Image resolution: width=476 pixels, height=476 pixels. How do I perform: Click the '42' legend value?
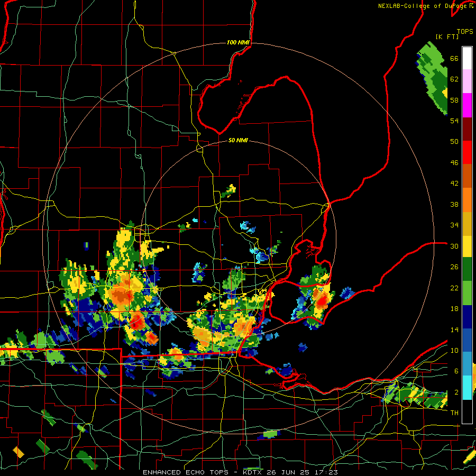click(x=454, y=184)
